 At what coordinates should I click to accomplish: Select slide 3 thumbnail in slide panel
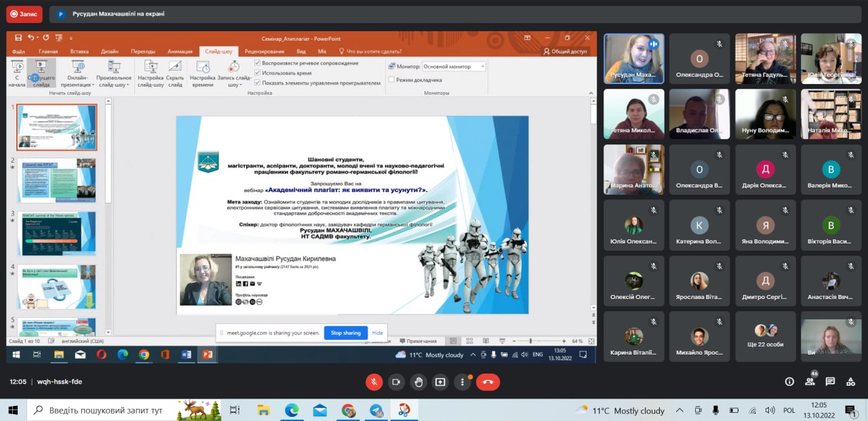pos(56,233)
